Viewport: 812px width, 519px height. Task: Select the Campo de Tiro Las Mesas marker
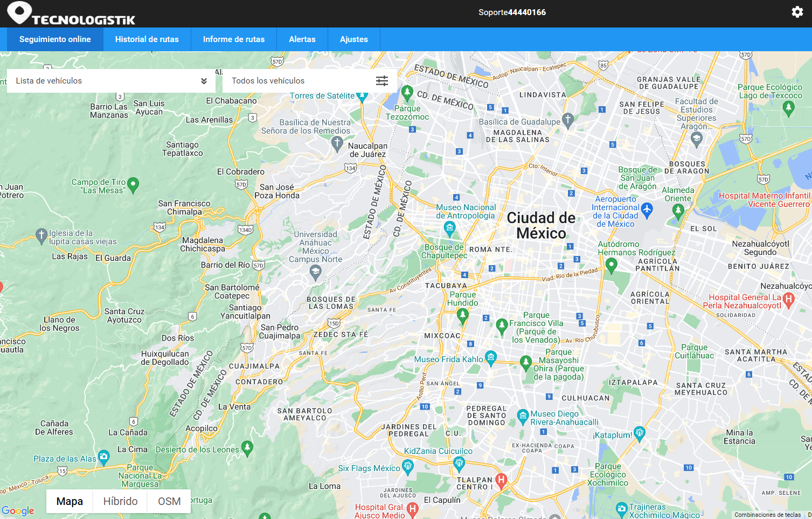tap(133, 185)
